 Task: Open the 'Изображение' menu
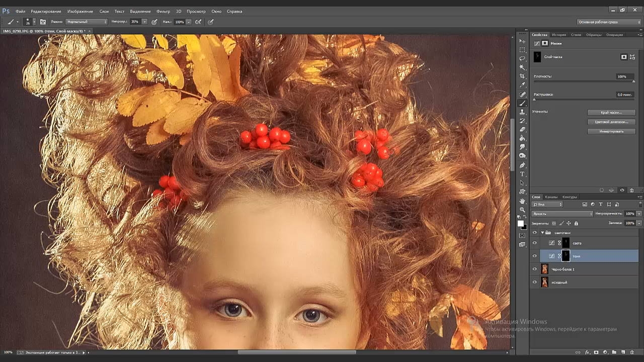[x=80, y=11]
